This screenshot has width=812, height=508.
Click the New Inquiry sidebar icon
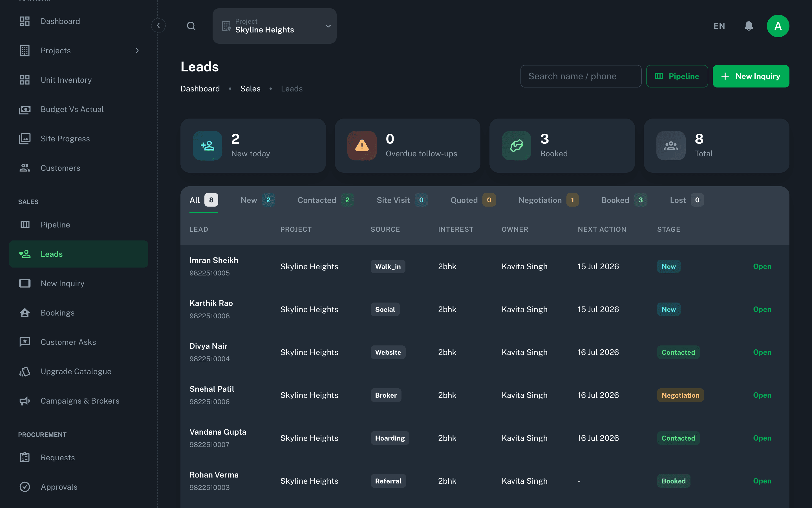pyautogui.click(x=25, y=283)
